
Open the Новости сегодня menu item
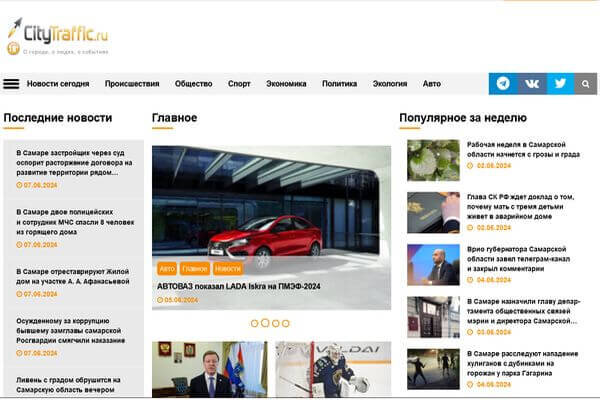(58, 84)
